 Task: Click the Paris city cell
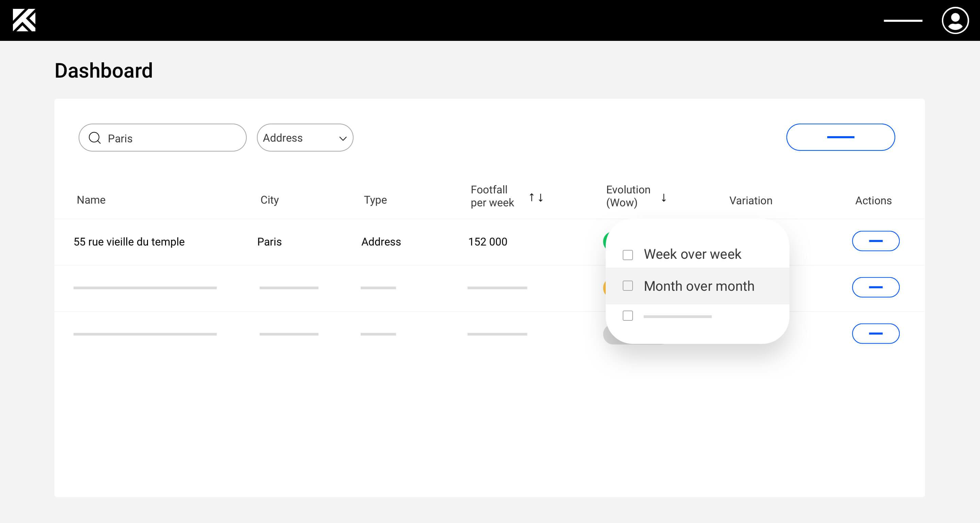[x=269, y=242]
